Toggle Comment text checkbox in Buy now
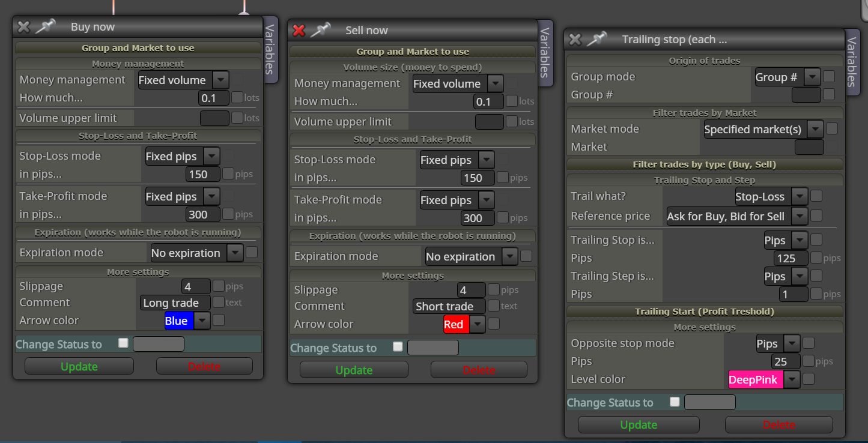This screenshot has height=443, width=868. (219, 302)
